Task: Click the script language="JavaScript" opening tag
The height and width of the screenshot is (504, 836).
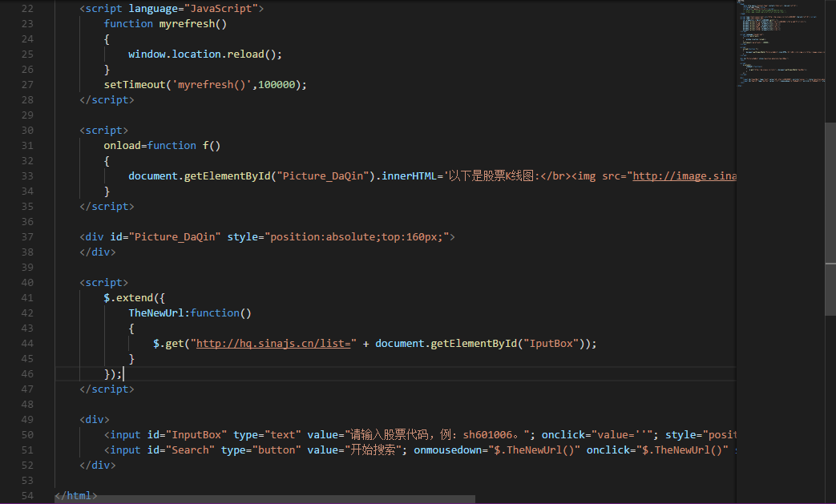Action: pyautogui.click(x=172, y=9)
